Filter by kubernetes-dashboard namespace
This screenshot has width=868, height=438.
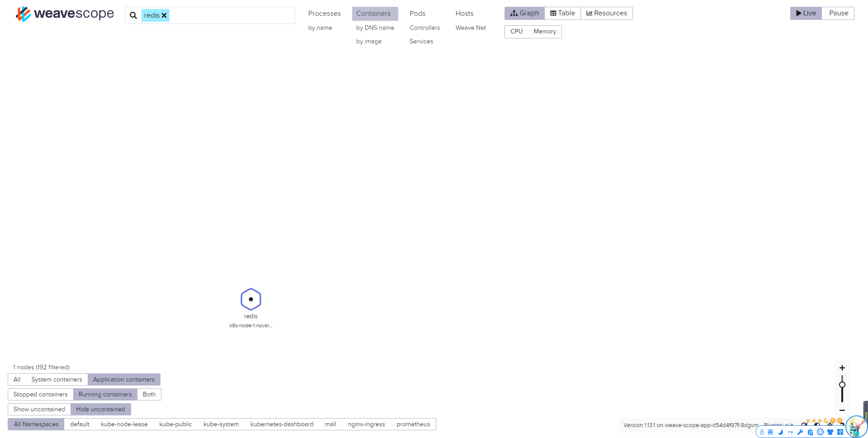[282, 424]
